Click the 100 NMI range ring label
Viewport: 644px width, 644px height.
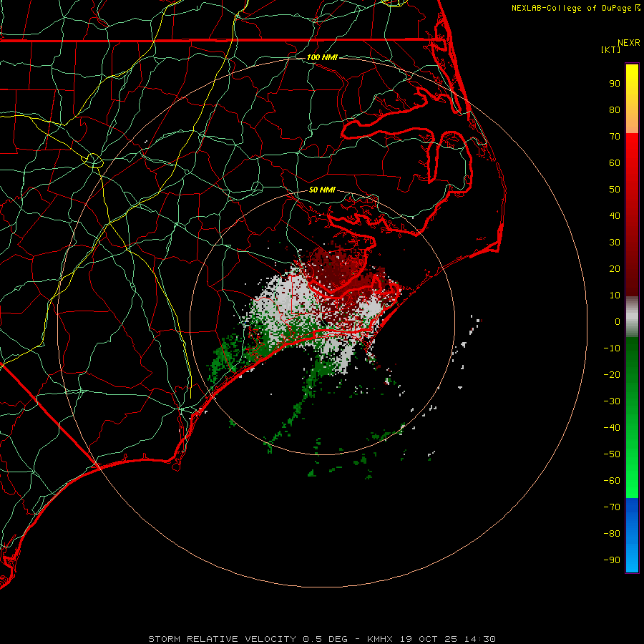[322, 57]
